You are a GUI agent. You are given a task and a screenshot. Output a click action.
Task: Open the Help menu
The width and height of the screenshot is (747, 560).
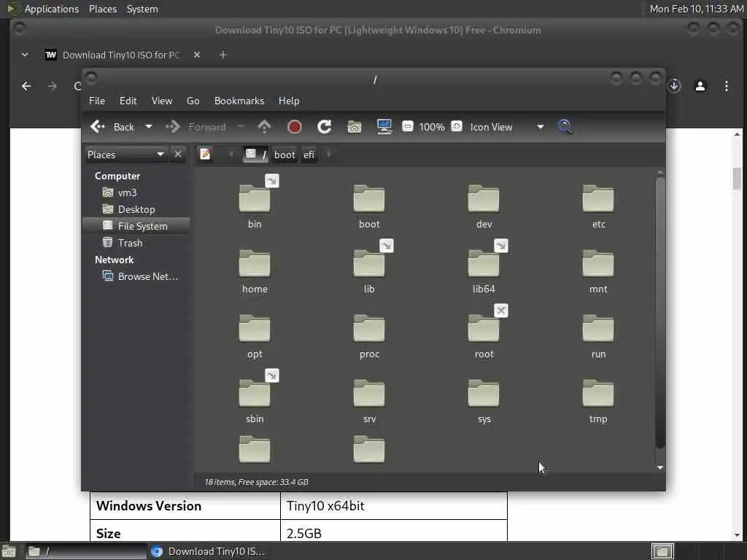click(x=289, y=101)
